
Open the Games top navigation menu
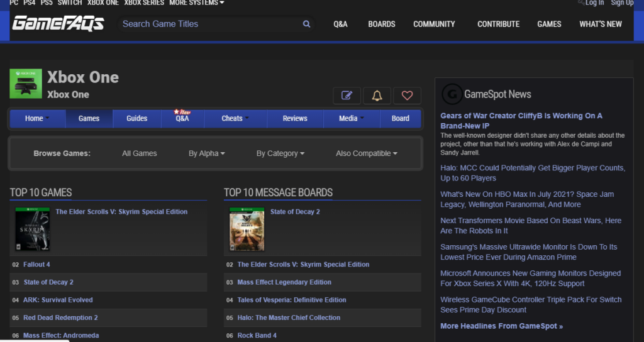point(549,25)
